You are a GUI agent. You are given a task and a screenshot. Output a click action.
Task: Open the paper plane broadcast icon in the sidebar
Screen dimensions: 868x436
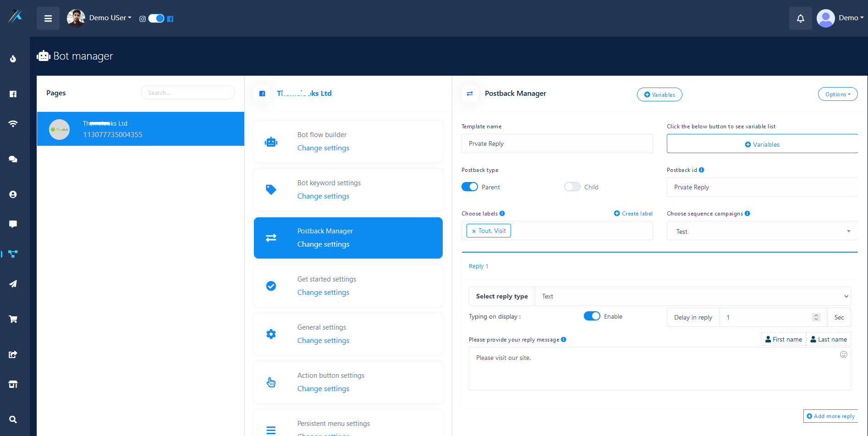[13, 284]
